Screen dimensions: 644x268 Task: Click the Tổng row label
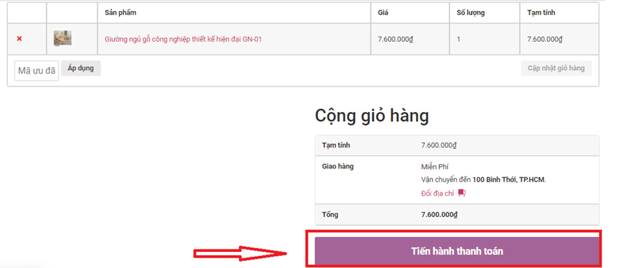click(x=330, y=215)
